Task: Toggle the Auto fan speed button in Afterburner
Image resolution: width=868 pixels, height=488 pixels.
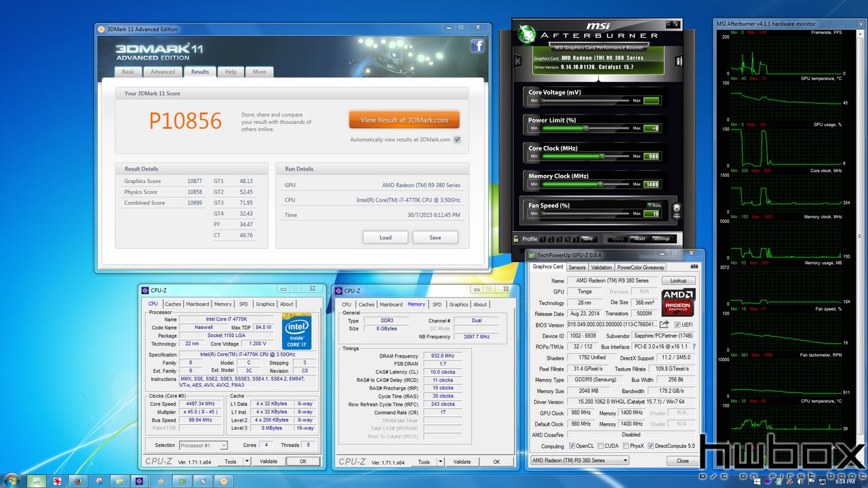Action: click(x=654, y=205)
